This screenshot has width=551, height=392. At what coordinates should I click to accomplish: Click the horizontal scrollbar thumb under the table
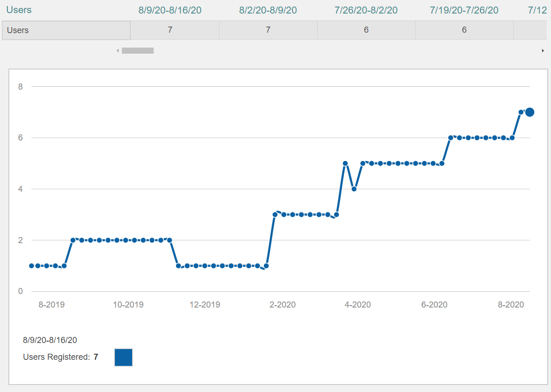coord(138,50)
